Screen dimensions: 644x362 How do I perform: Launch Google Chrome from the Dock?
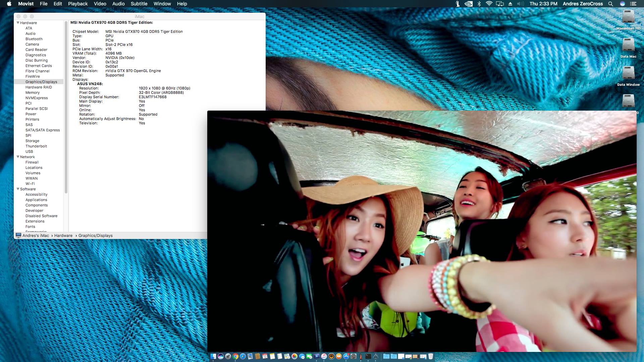click(235, 356)
